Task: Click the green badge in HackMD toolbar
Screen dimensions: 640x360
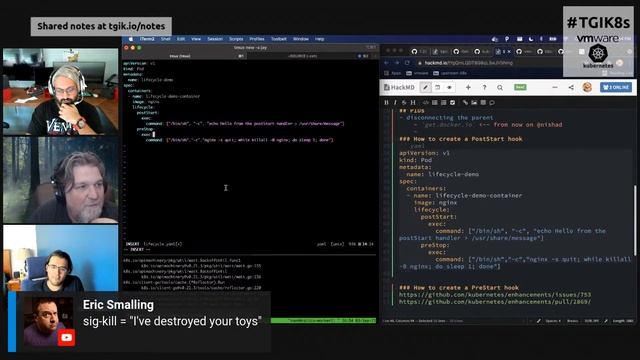Action: pos(520,87)
